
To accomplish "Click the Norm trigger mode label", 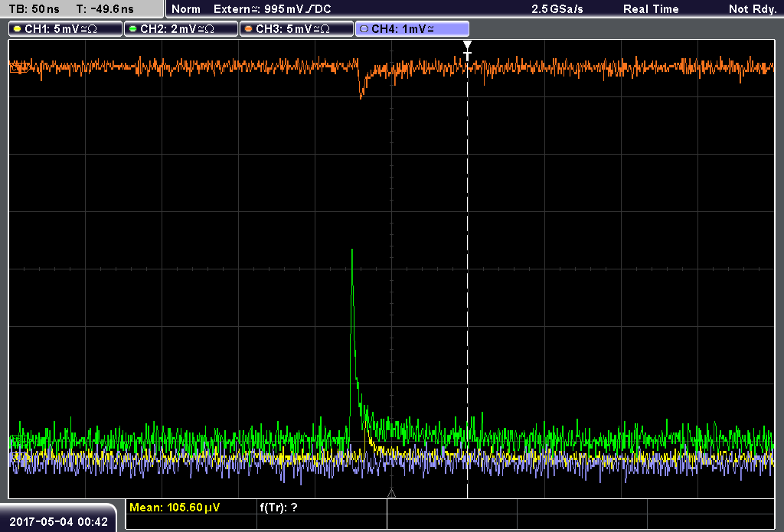I will pos(186,9).
